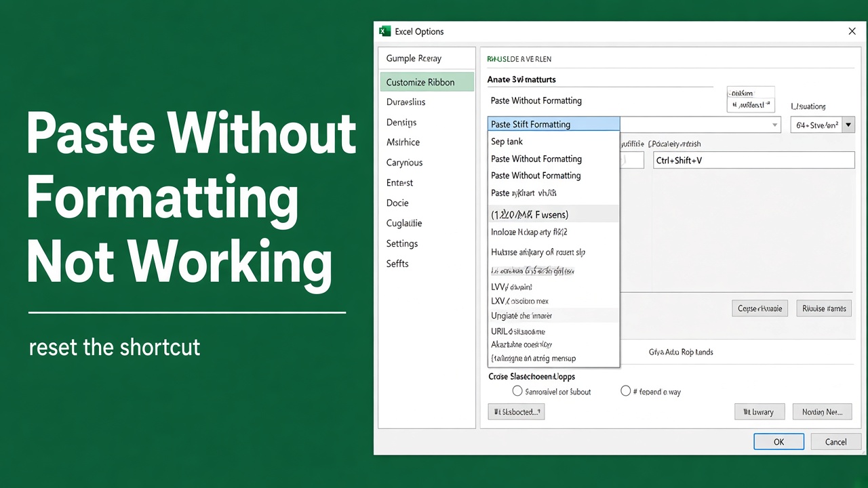Select the fepend e way radio button
This screenshot has height=488, width=868.
coord(626,391)
